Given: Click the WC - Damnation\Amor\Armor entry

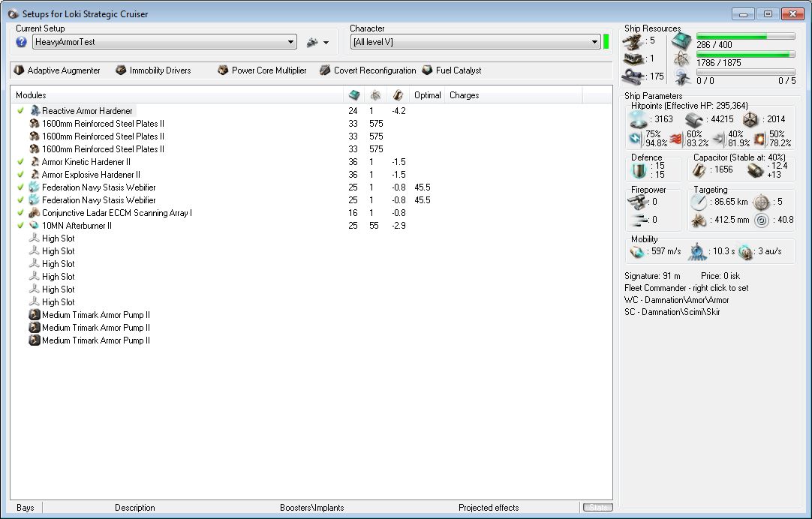Looking at the screenshot, I should 676,300.
